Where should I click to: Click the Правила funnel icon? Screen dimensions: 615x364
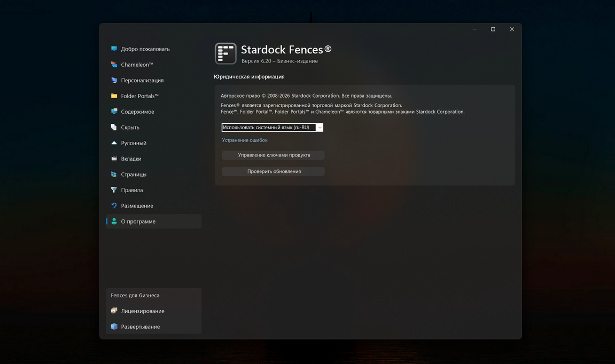114,190
